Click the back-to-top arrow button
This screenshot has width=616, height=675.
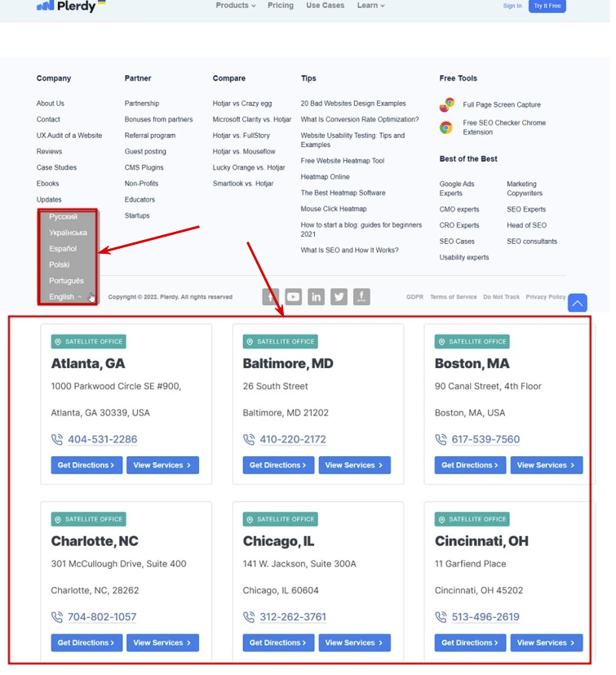tap(578, 303)
